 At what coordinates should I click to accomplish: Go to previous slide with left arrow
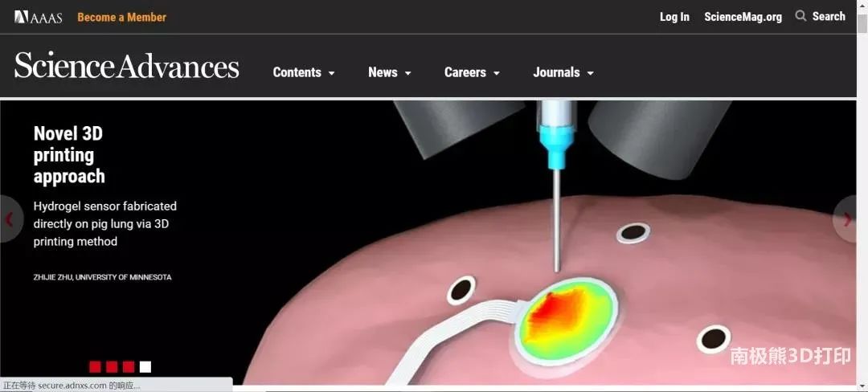10,219
